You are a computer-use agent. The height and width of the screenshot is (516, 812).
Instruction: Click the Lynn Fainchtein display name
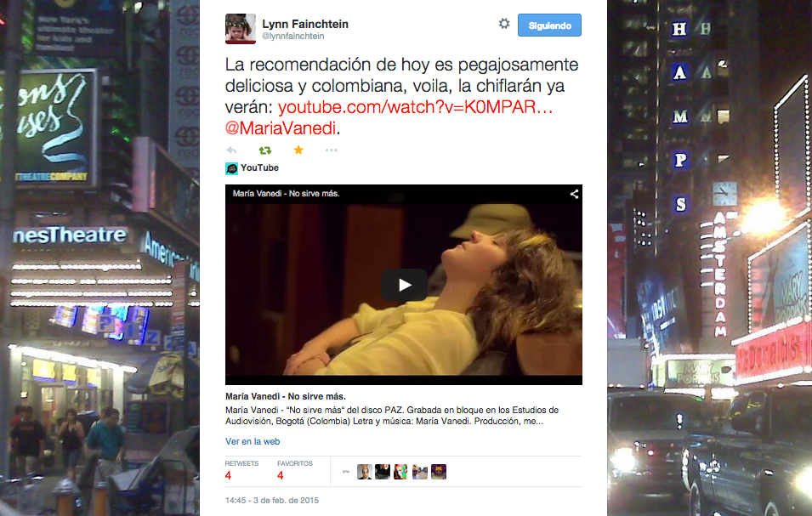[304, 24]
